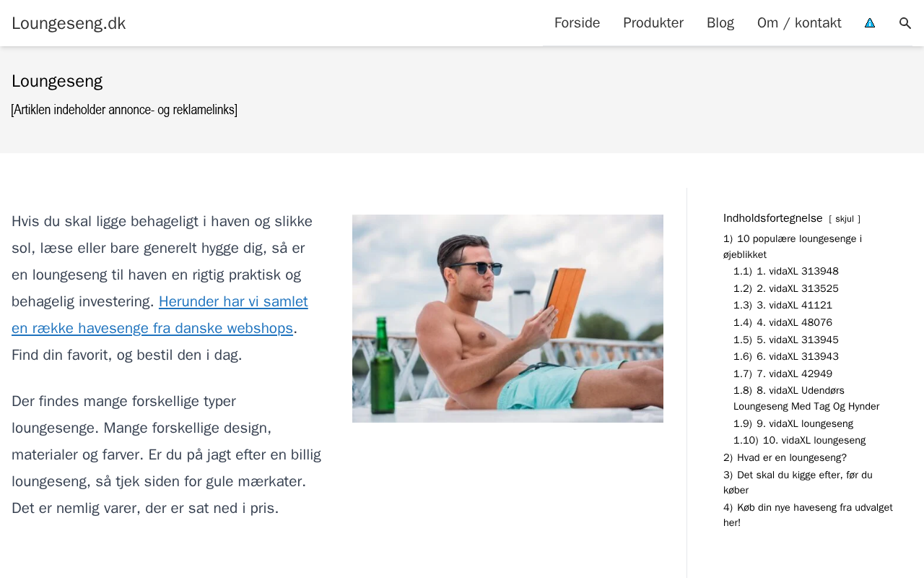Go to the Blog menu item
Image resolution: width=924 pixels, height=578 pixels.
[x=720, y=23]
